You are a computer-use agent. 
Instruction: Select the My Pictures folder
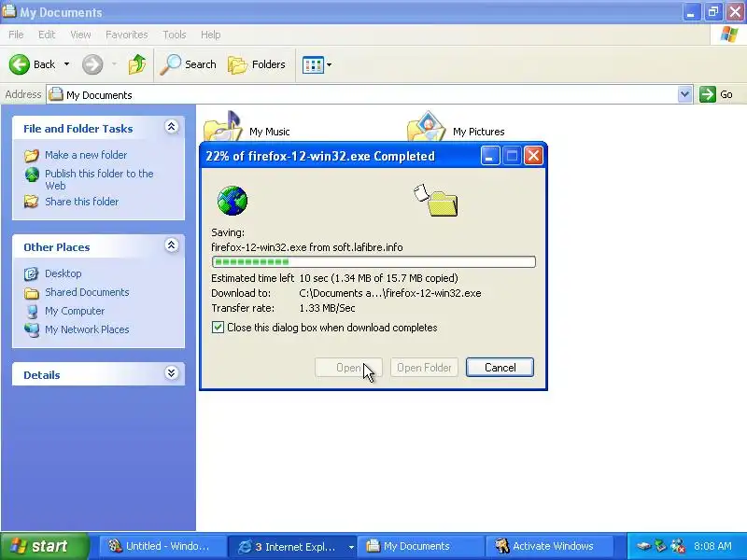[x=456, y=127]
